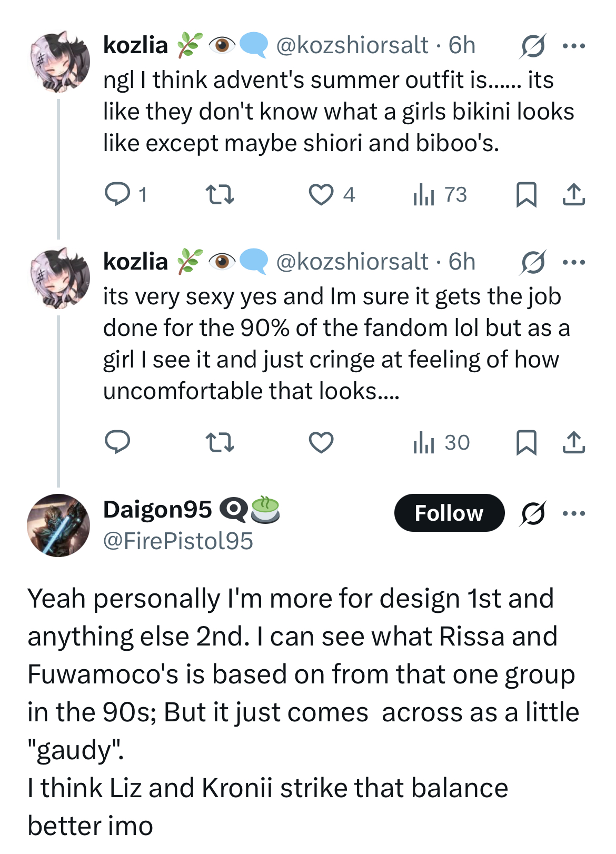The height and width of the screenshot is (854, 616).
Task: Open more options on Daigon95's reply
Action: click(573, 513)
